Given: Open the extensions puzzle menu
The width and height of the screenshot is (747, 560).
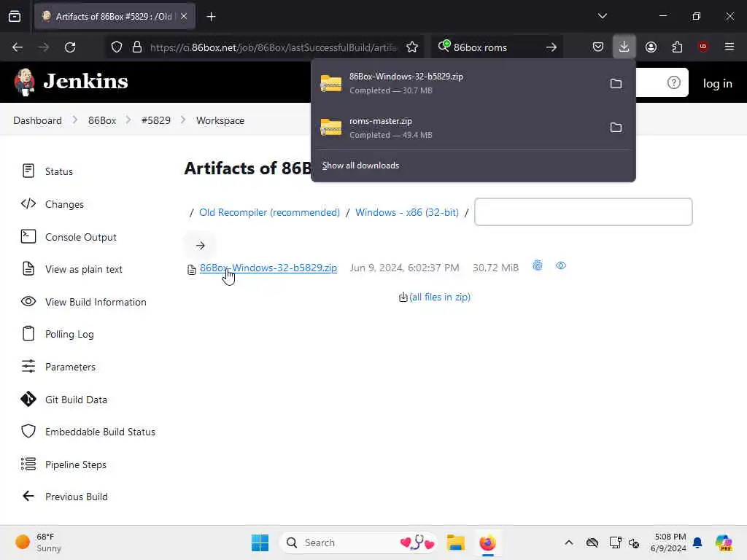Looking at the screenshot, I should [677, 47].
